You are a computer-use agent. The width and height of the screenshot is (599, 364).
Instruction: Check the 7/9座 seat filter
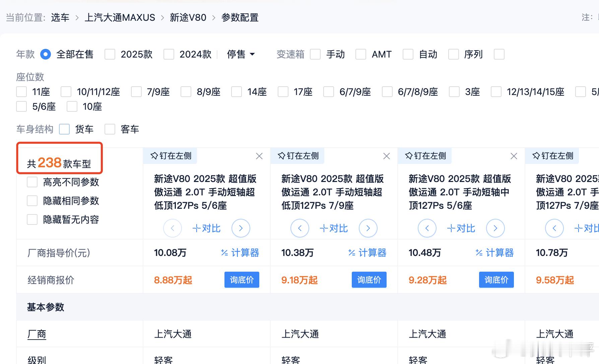click(x=136, y=92)
